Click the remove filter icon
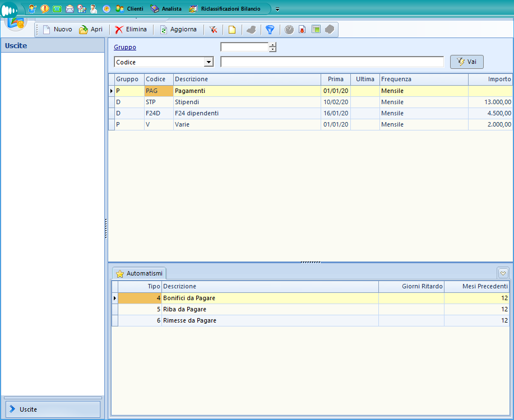The image size is (514, 420). point(214,30)
